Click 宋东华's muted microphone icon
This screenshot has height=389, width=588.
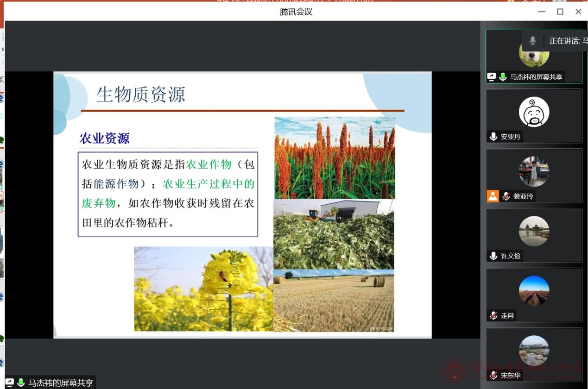(493, 375)
